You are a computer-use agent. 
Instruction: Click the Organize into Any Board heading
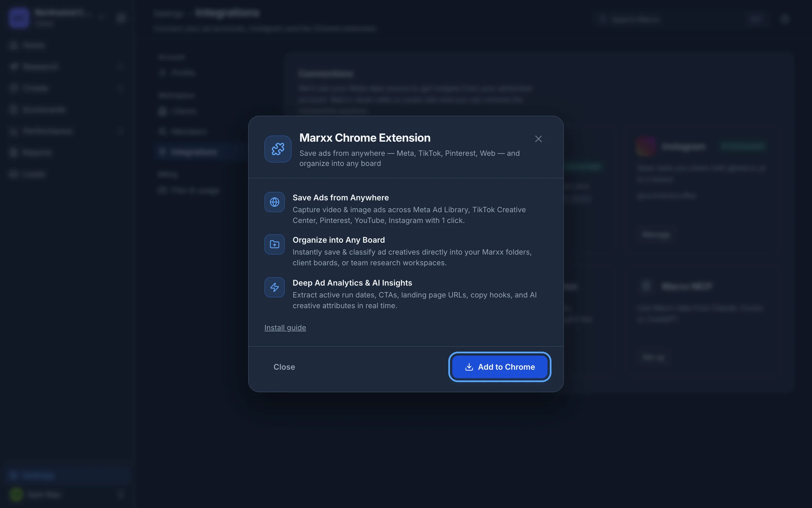click(339, 240)
